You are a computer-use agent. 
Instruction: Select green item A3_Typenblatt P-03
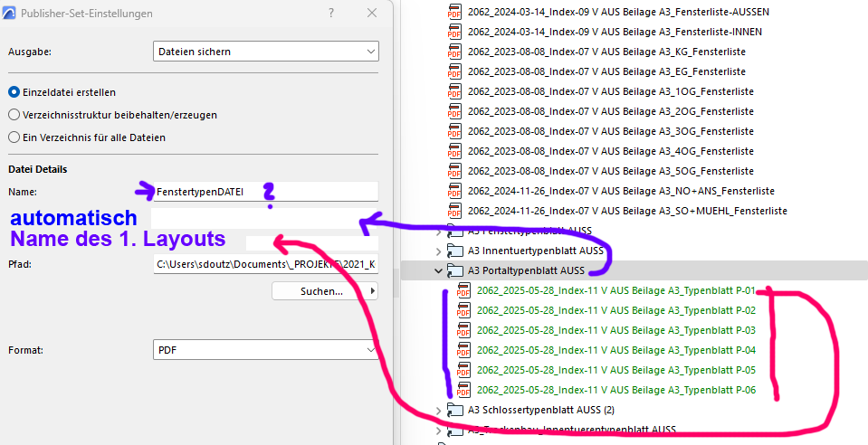pyautogui.click(x=616, y=330)
